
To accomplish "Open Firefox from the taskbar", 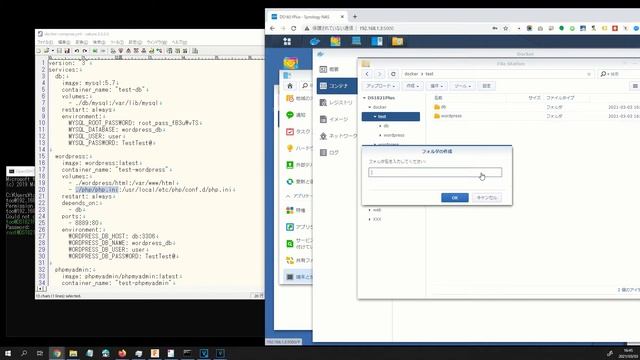I will pos(122,353).
